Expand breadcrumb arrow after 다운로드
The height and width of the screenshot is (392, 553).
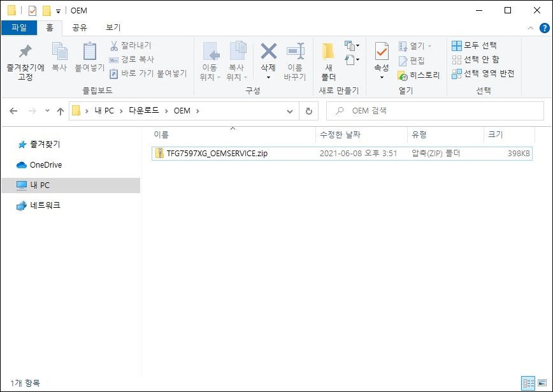pos(166,111)
